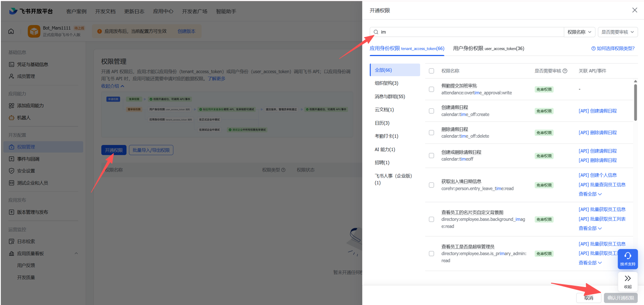The width and height of the screenshot is (644, 305).
Task: Collapse the 应用质量看板 sidebar group
Action: click(76, 254)
